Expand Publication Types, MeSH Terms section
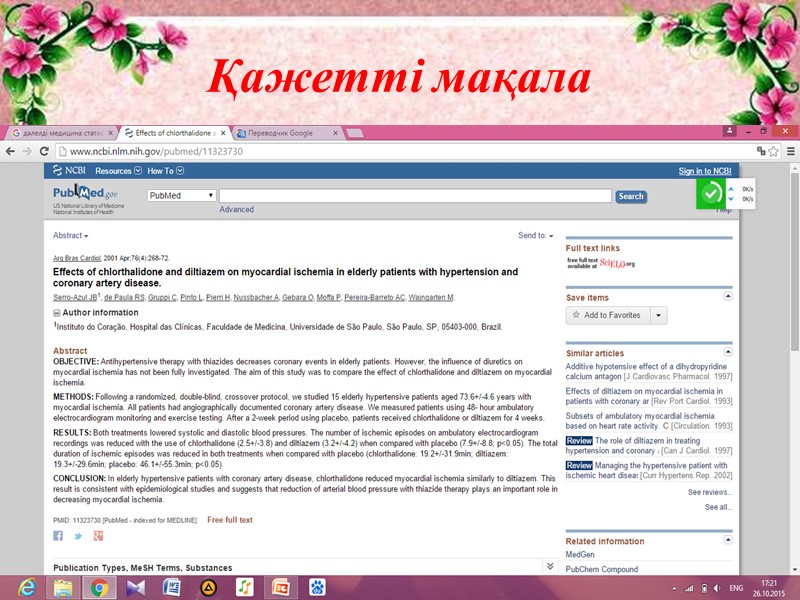 click(x=550, y=566)
